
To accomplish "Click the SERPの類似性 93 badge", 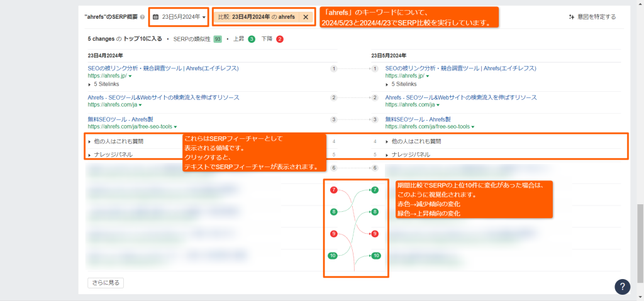I will [x=218, y=40].
